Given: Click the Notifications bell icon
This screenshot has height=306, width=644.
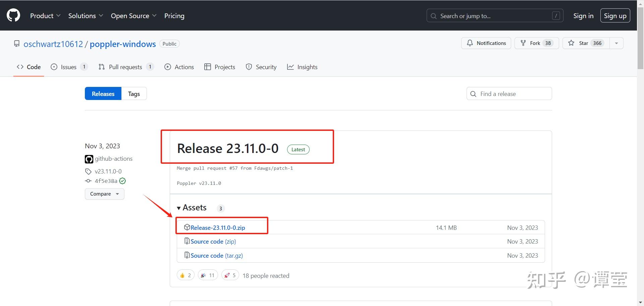Looking at the screenshot, I should coord(470,43).
